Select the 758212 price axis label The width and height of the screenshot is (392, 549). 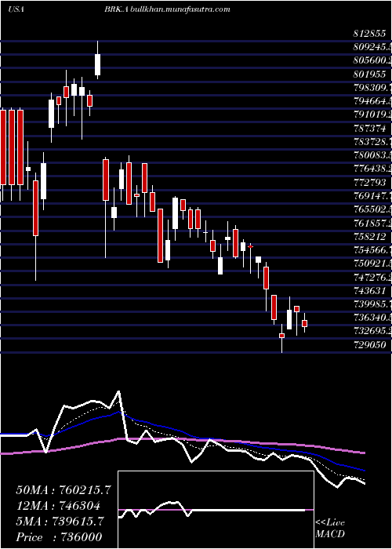pyautogui.click(x=369, y=237)
